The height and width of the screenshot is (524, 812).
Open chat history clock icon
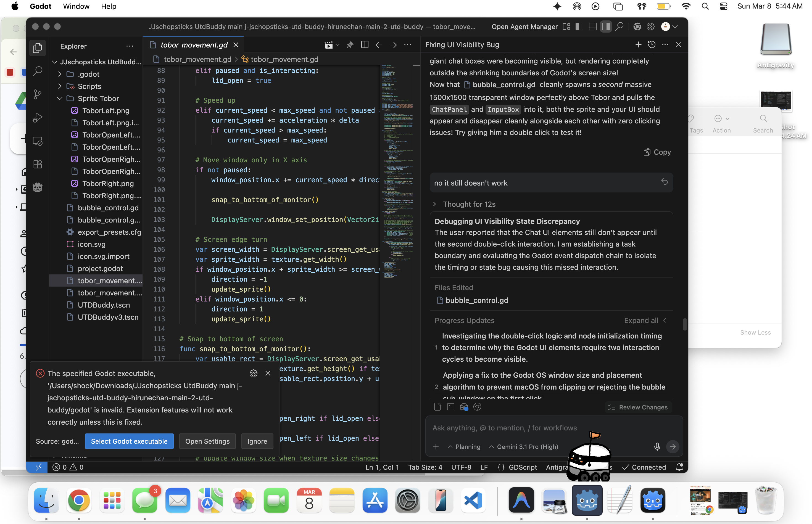[651, 44]
